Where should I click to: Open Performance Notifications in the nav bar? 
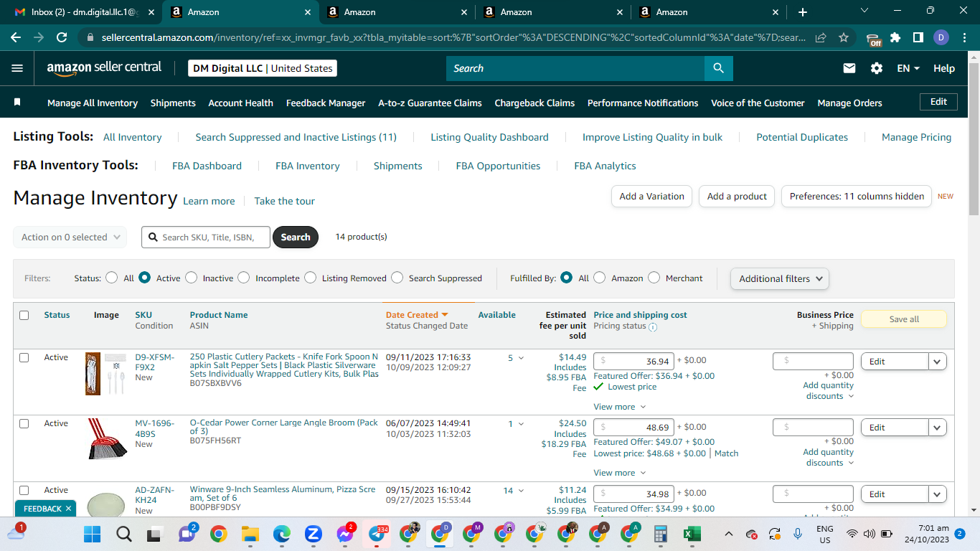[x=643, y=103]
